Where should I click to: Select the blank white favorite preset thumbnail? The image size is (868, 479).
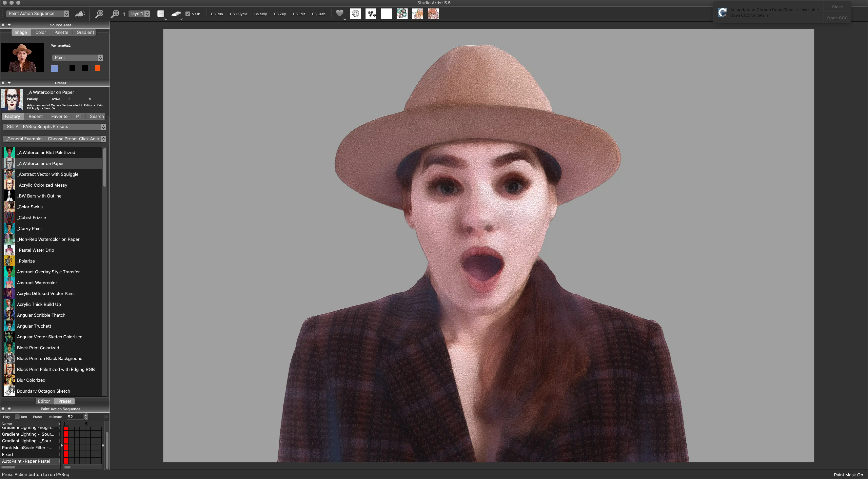tap(387, 14)
